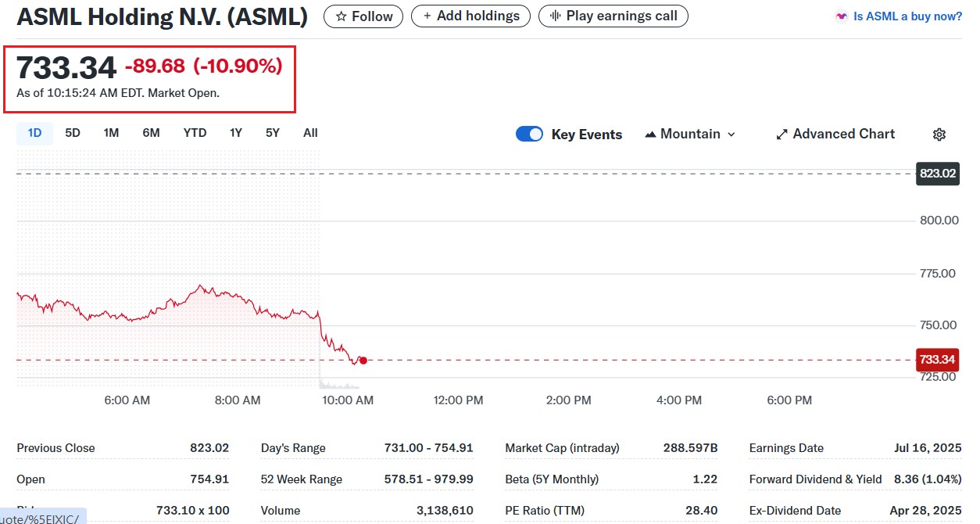Click the red current price dot on chart
This screenshot has height=524, width=980.
pyautogui.click(x=363, y=361)
